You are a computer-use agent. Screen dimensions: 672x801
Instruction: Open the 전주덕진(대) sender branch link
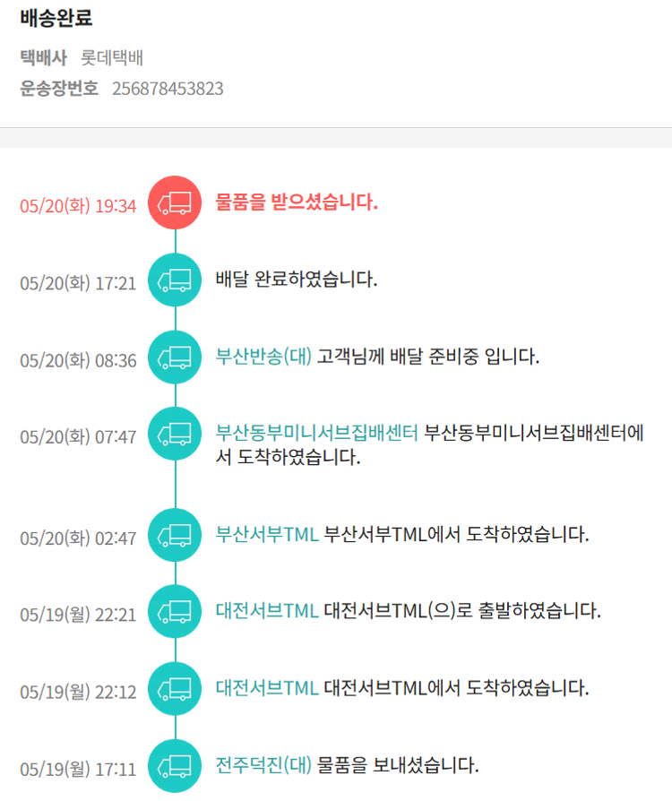(263, 765)
